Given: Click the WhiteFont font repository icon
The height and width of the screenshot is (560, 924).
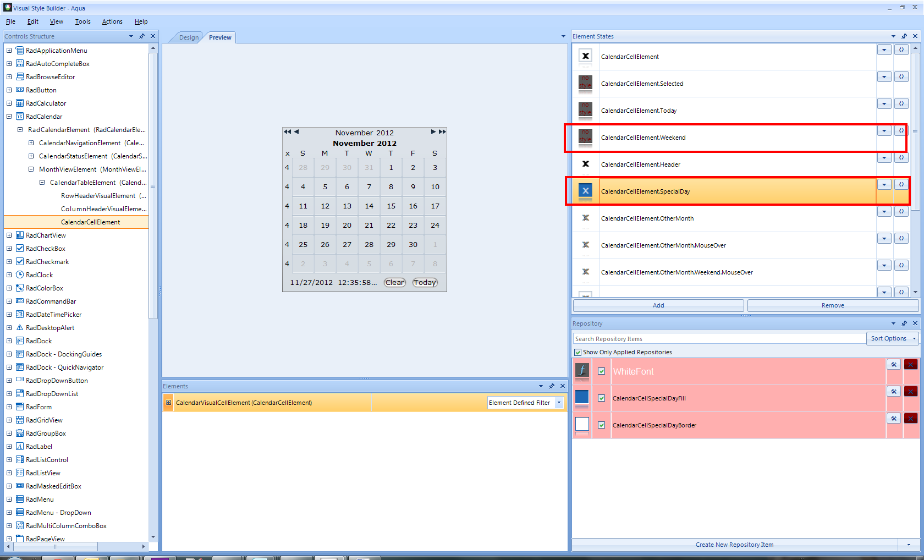Looking at the screenshot, I should point(582,370).
